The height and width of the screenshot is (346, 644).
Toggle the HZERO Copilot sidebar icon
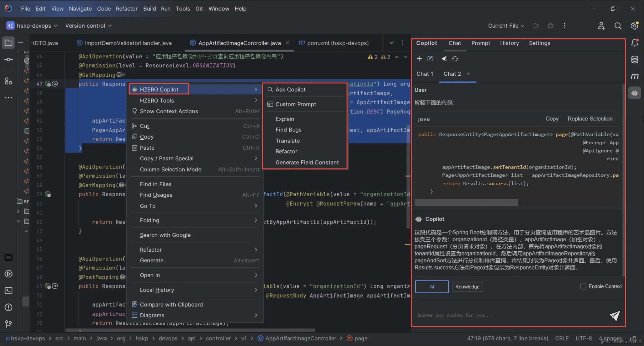(x=635, y=93)
